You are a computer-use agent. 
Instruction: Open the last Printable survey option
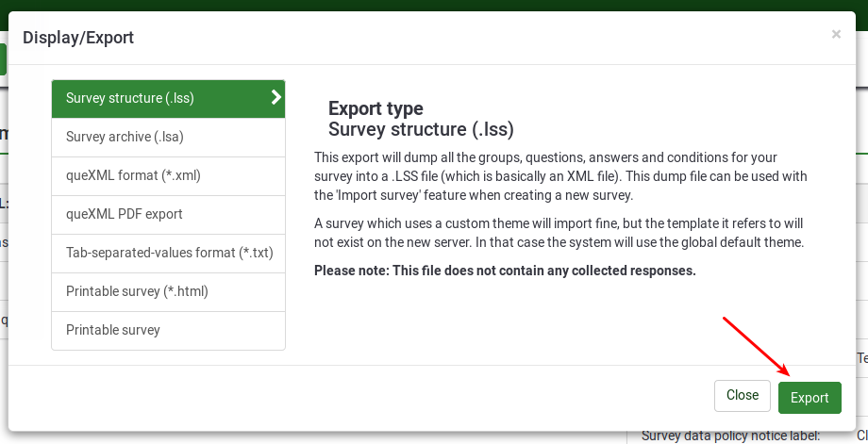(x=113, y=330)
